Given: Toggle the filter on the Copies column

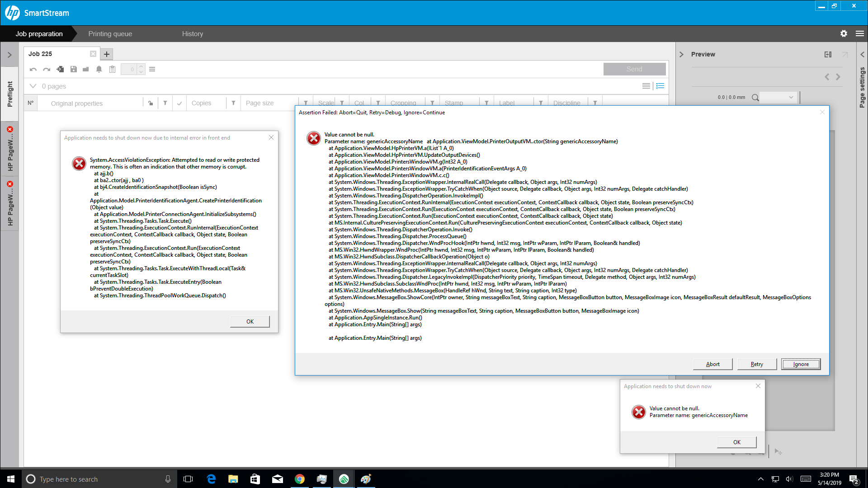Looking at the screenshot, I should (x=233, y=103).
